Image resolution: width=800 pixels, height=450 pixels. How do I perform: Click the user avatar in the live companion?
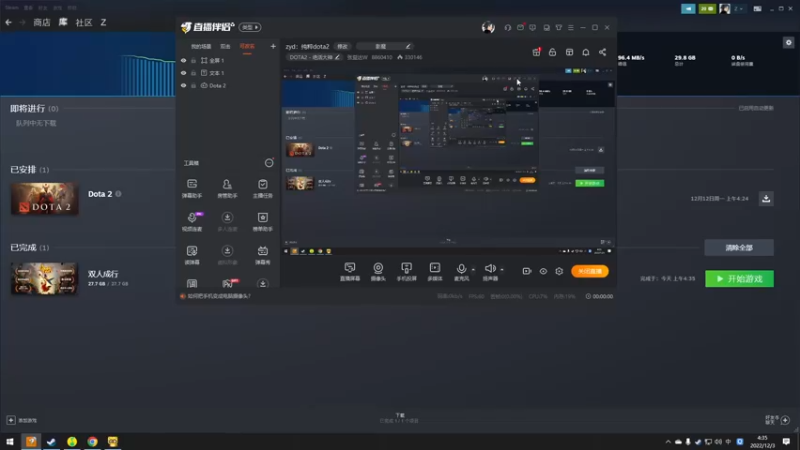click(x=488, y=28)
